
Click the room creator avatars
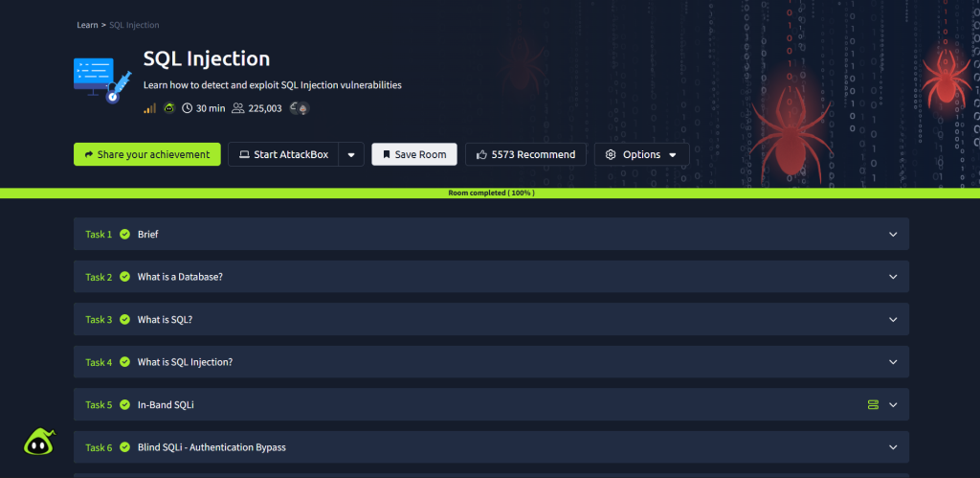(299, 109)
